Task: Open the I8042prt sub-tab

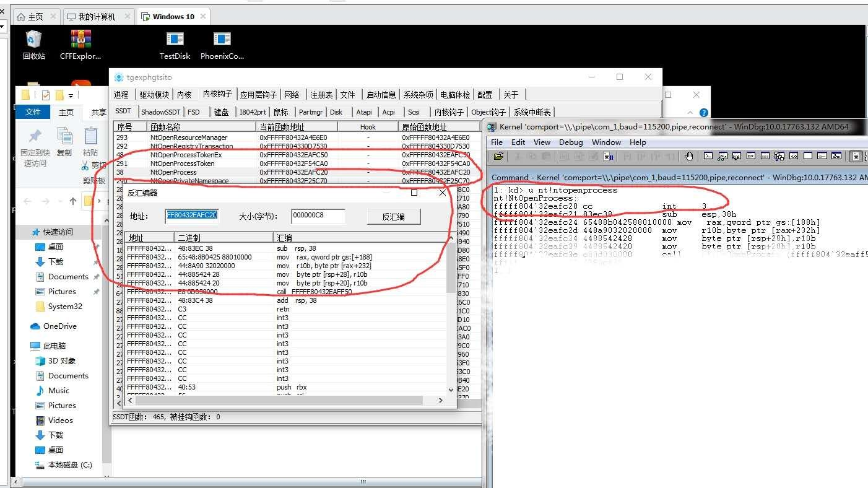Action: pyautogui.click(x=253, y=112)
